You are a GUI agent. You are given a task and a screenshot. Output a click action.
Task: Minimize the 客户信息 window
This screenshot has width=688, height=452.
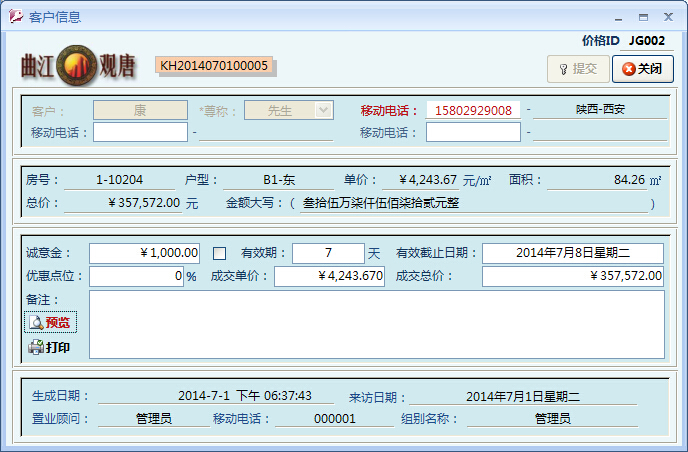tap(618, 18)
